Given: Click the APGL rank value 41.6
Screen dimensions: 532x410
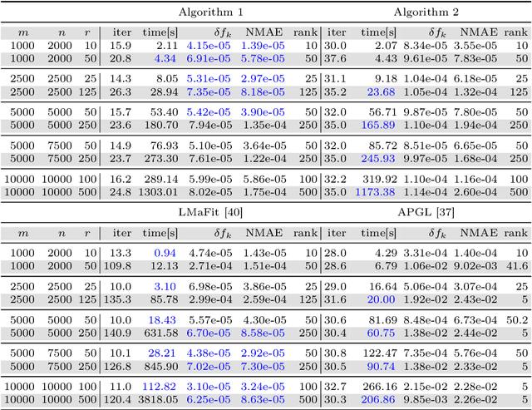Looking at the screenshot, I should pyautogui.click(x=517, y=266).
